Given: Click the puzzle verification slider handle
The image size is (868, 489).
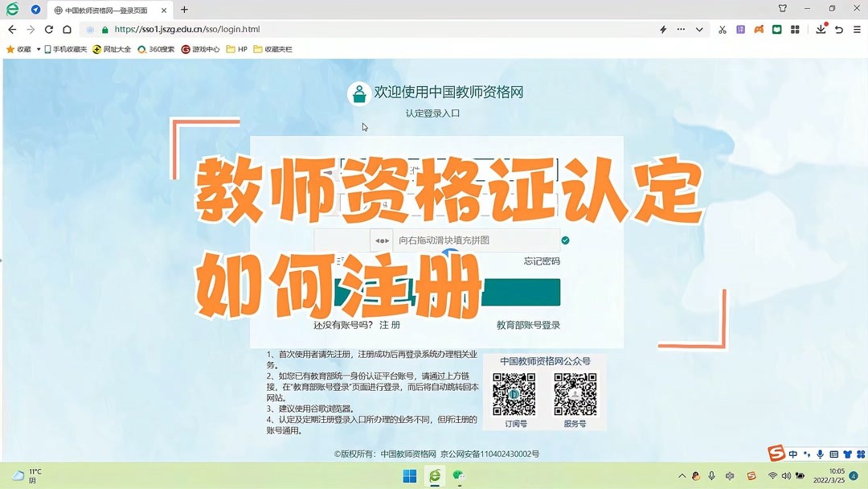Looking at the screenshot, I should 380,239.
